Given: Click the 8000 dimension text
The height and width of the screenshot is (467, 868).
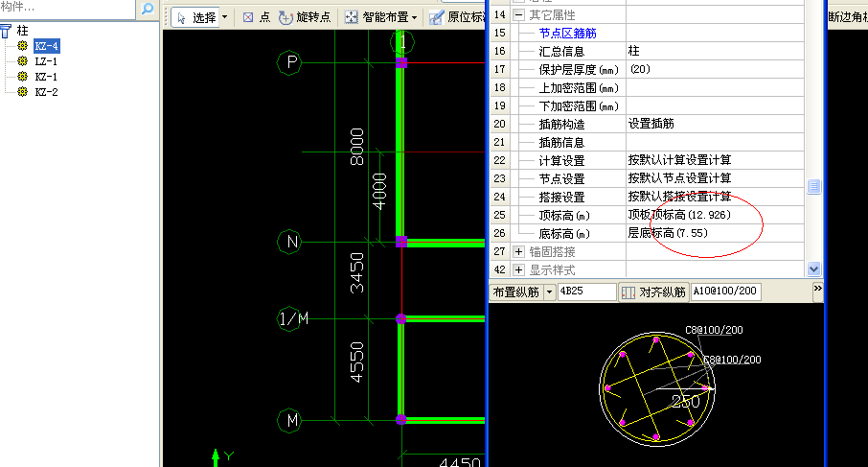Looking at the screenshot, I should 357,147.
